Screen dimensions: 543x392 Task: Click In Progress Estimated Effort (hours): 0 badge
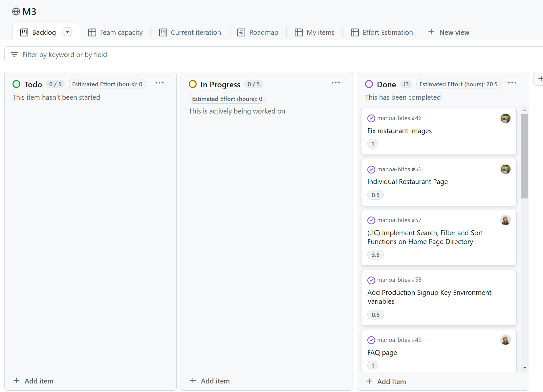pyautogui.click(x=227, y=99)
